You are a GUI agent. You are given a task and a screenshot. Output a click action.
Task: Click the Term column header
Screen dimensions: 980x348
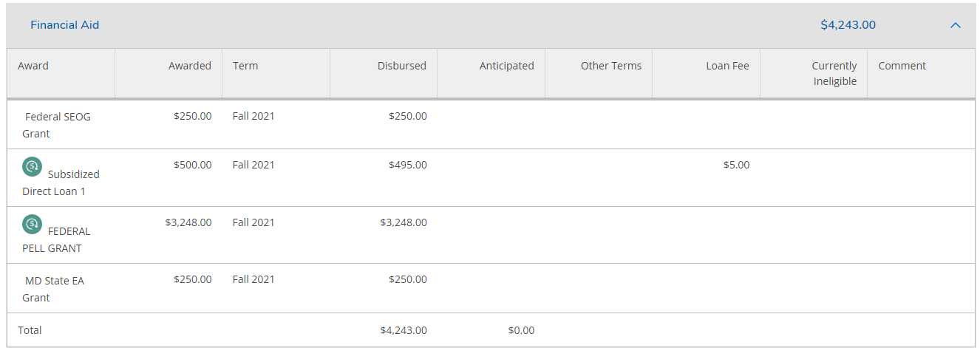tap(245, 66)
